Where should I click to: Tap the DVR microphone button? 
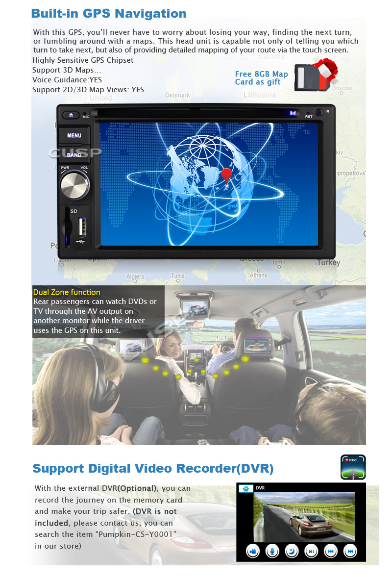click(272, 551)
